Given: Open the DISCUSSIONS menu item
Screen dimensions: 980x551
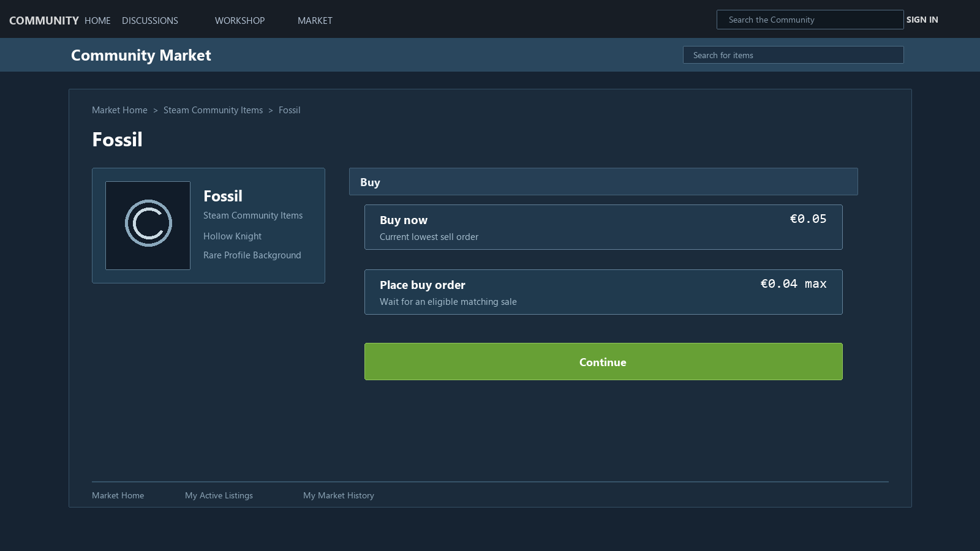Looking at the screenshot, I should point(150,20).
